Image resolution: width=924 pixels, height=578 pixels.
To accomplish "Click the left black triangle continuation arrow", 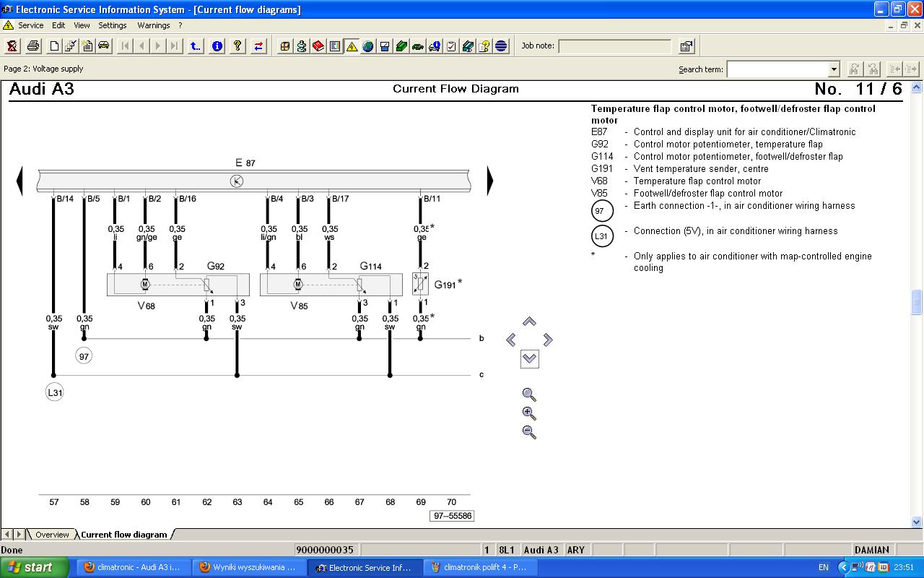I will [19, 181].
